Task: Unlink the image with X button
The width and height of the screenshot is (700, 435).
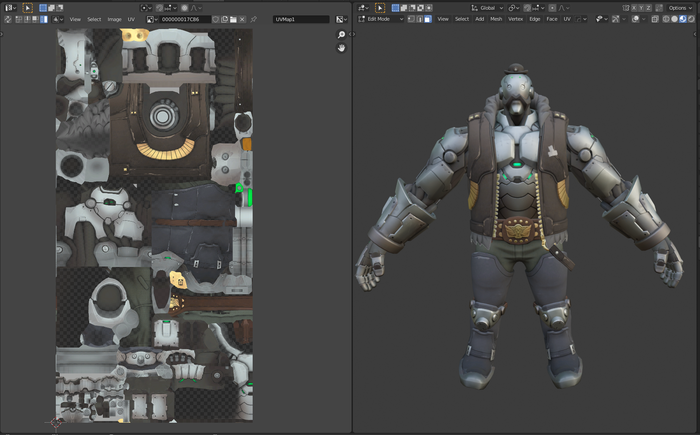Action: tap(242, 19)
